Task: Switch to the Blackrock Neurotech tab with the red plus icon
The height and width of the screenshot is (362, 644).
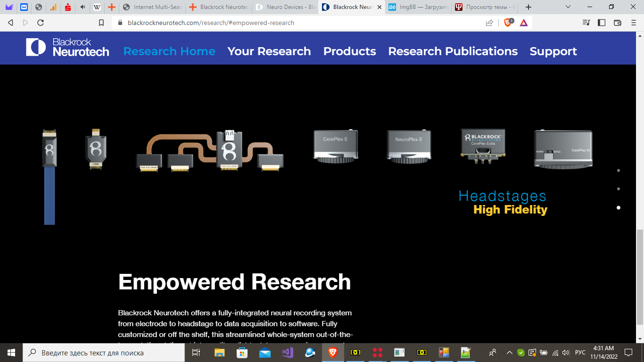Action: click(219, 7)
